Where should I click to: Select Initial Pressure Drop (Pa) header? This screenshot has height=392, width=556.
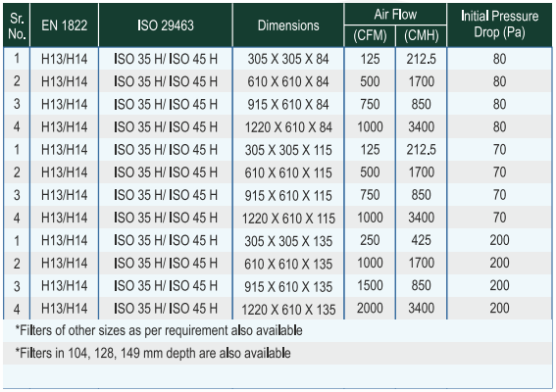pyautogui.click(x=499, y=24)
